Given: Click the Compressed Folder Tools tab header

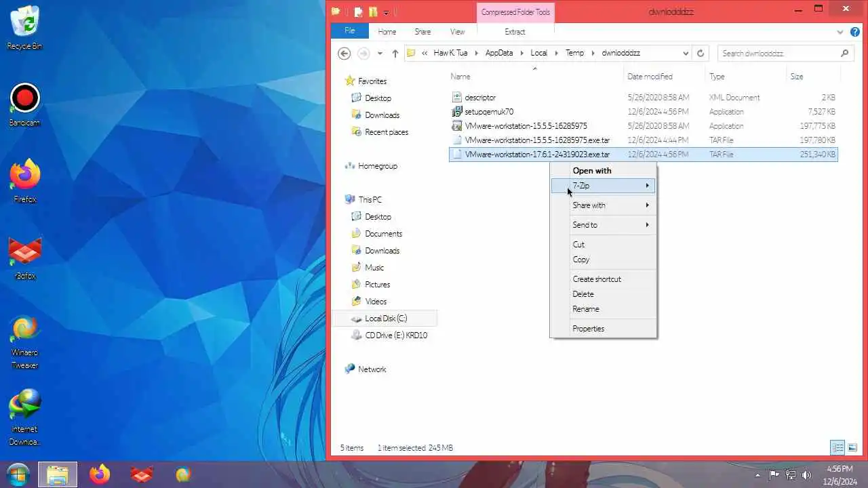Looking at the screenshot, I should 515,12.
